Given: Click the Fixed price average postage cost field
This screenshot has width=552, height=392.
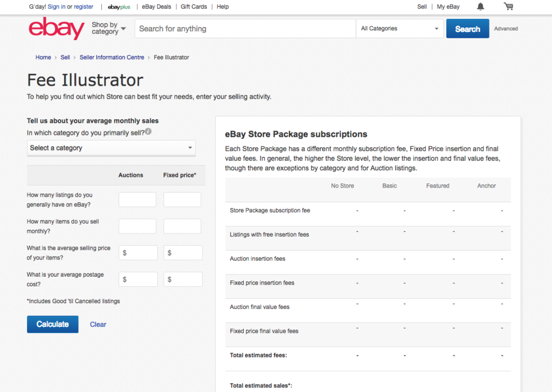Looking at the screenshot, I should click(x=183, y=279).
